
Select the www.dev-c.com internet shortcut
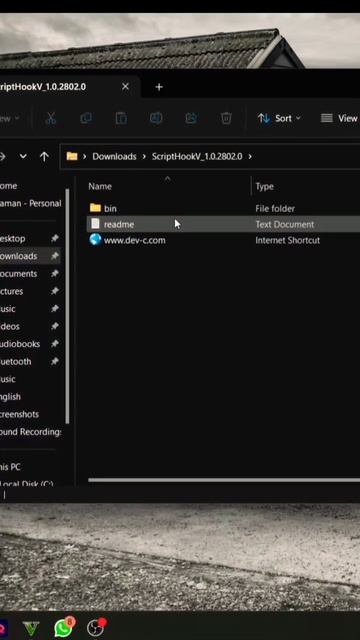click(x=135, y=240)
